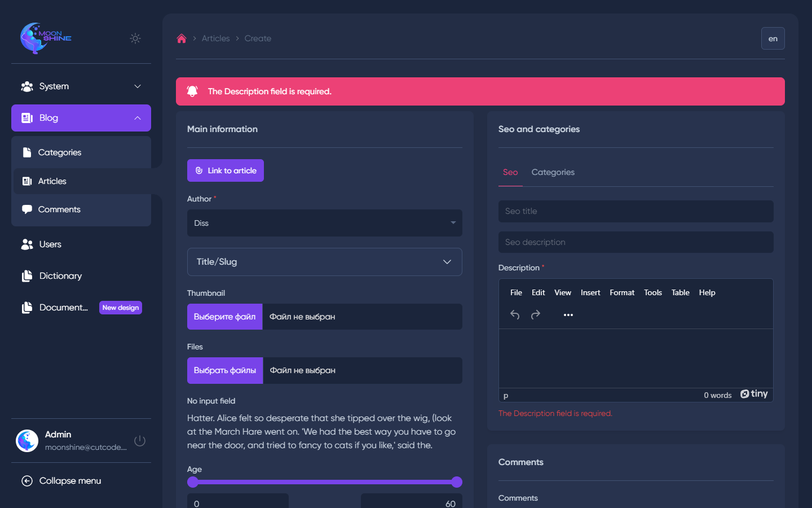Viewport: 812px width, 508px height.
Task: Click the Link to article button
Action: coord(226,170)
